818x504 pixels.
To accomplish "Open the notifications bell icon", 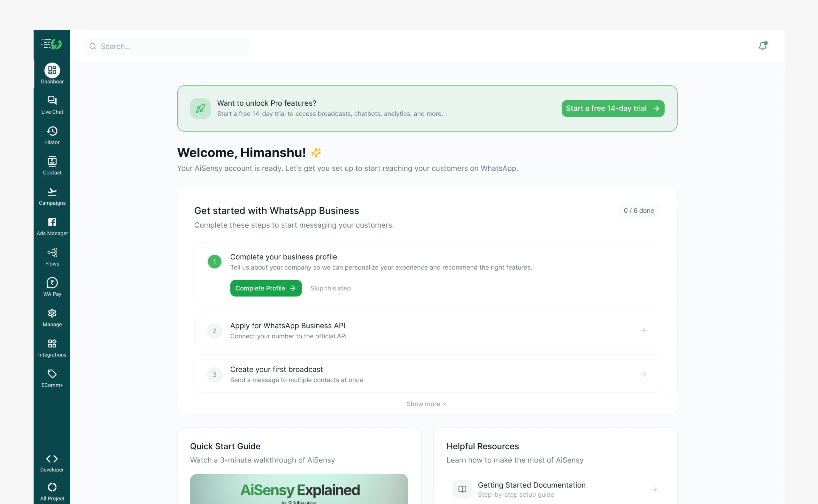I will pos(762,46).
